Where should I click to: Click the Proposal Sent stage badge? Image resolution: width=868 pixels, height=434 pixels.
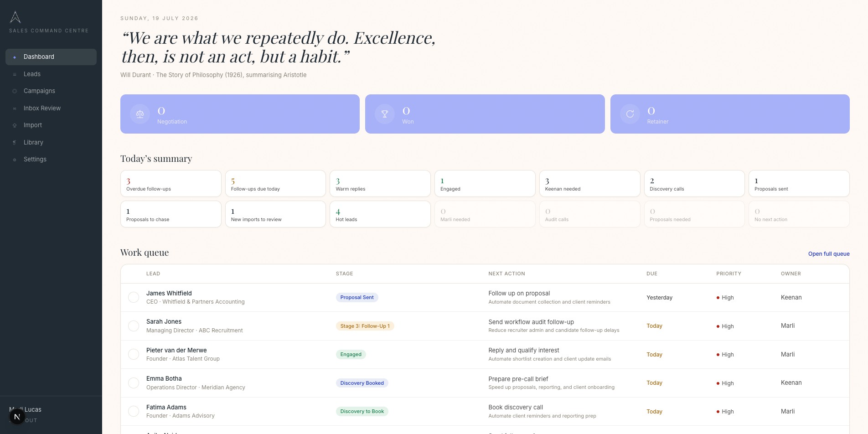pyautogui.click(x=357, y=297)
